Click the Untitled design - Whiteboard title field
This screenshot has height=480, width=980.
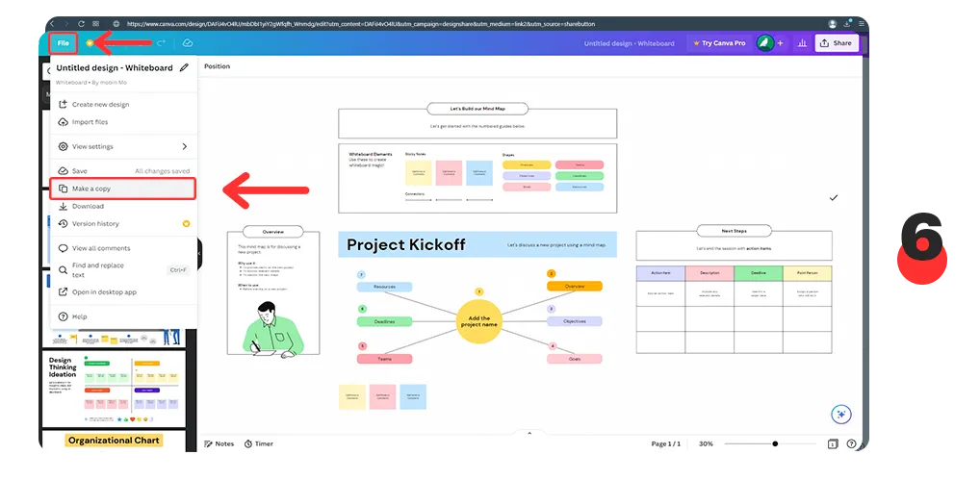(629, 43)
